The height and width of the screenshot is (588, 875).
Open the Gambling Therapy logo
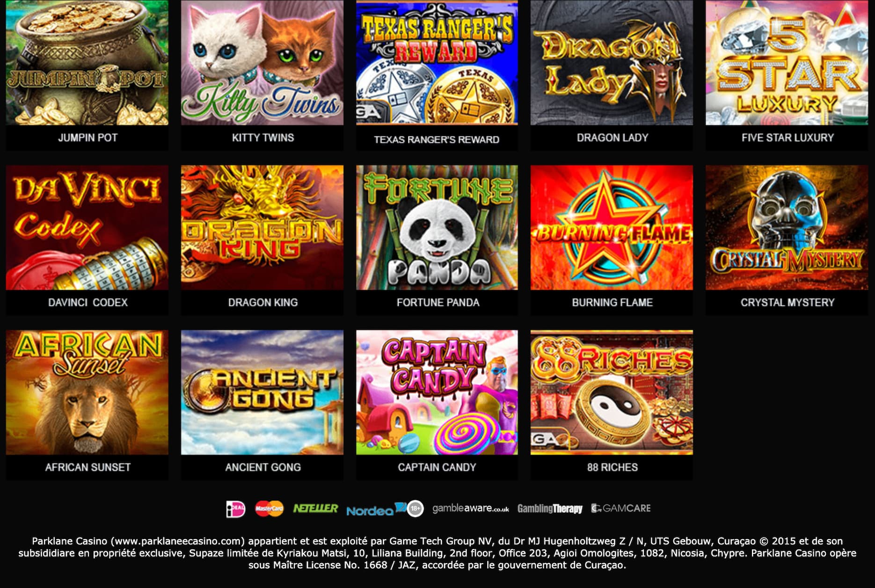pos(550,508)
